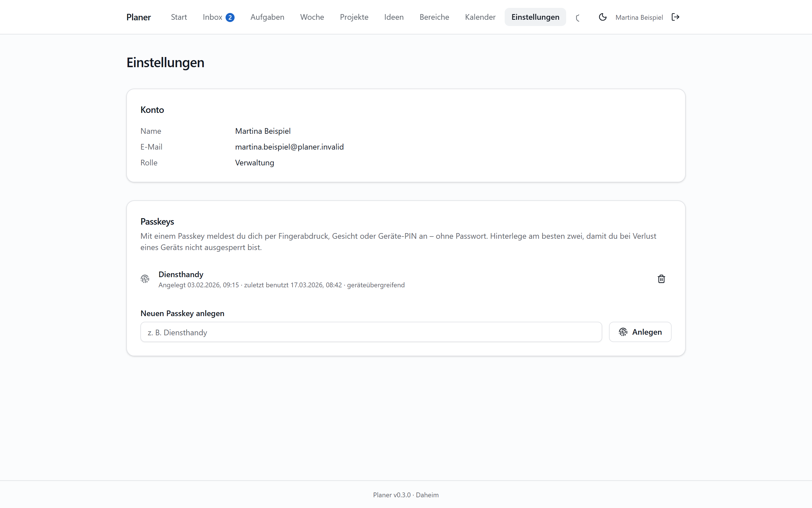The height and width of the screenshot is (508, 812).
Task: Click the passkey description paragraph starting 'Mit einem Passkey'
Action: pyautogui.click(x=398, y=242)
